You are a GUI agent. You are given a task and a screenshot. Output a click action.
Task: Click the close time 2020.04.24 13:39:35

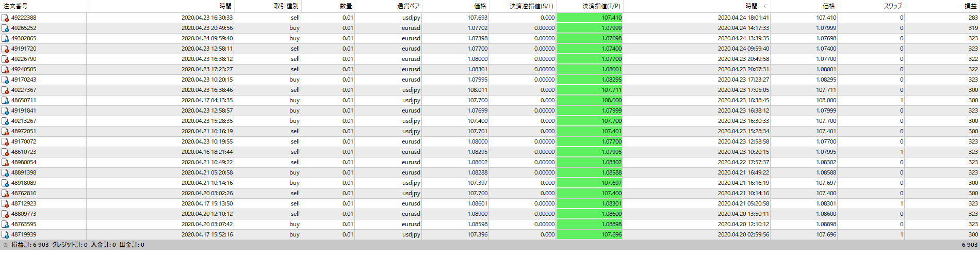click(743, 38)
